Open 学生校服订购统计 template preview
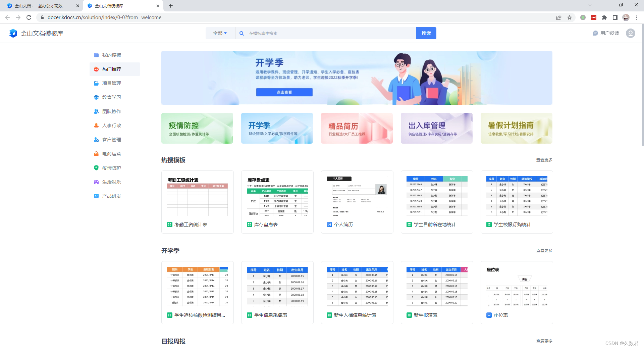Screen dimensions: 644x349 tap(517, 195)
